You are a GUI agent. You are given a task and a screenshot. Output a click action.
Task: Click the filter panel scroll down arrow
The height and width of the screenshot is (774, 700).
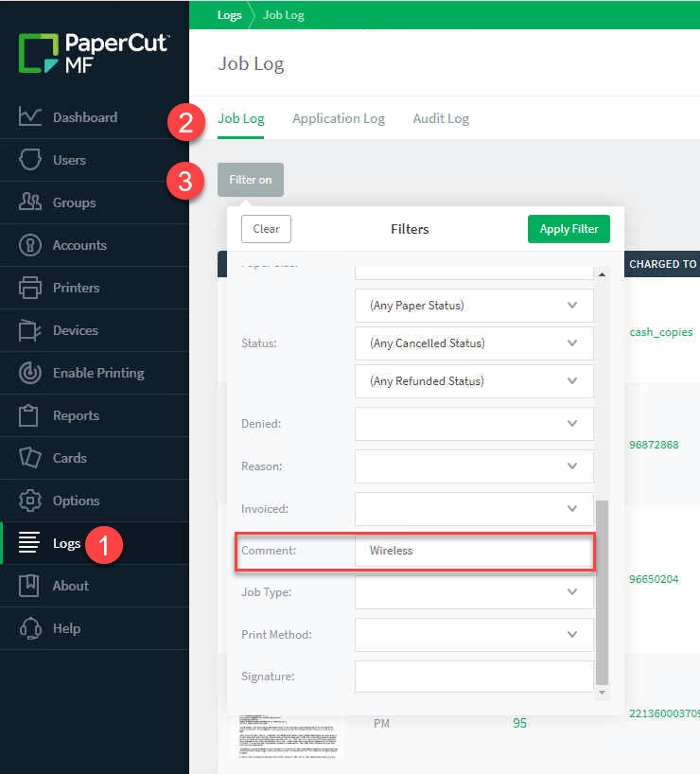coord(602,693)
